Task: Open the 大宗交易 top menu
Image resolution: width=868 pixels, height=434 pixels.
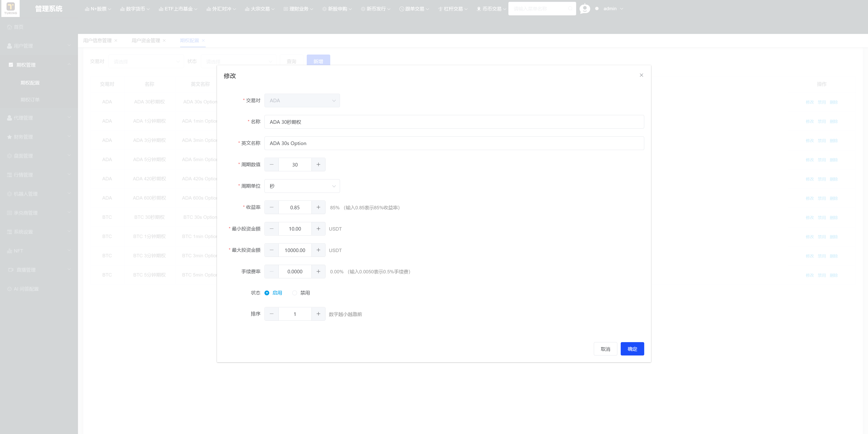Action: [x=260, y=9]
